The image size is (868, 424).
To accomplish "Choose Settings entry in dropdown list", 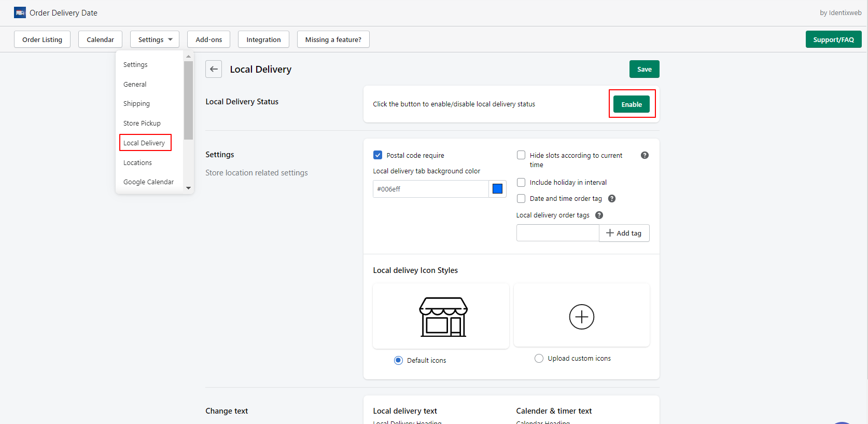I will (135, 64).
